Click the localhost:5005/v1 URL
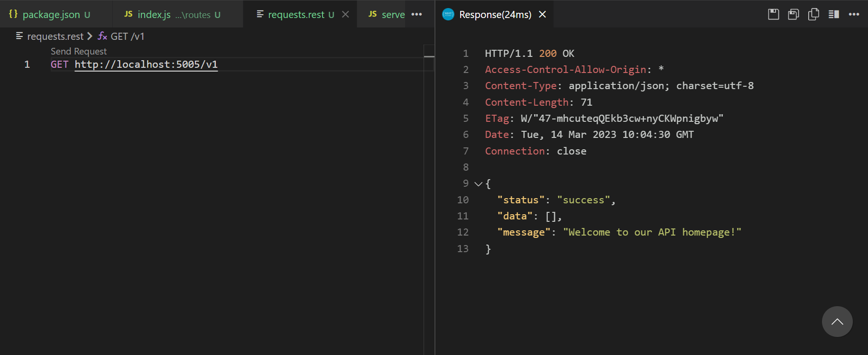Screen dimensions: 868x355 point(146,64)
